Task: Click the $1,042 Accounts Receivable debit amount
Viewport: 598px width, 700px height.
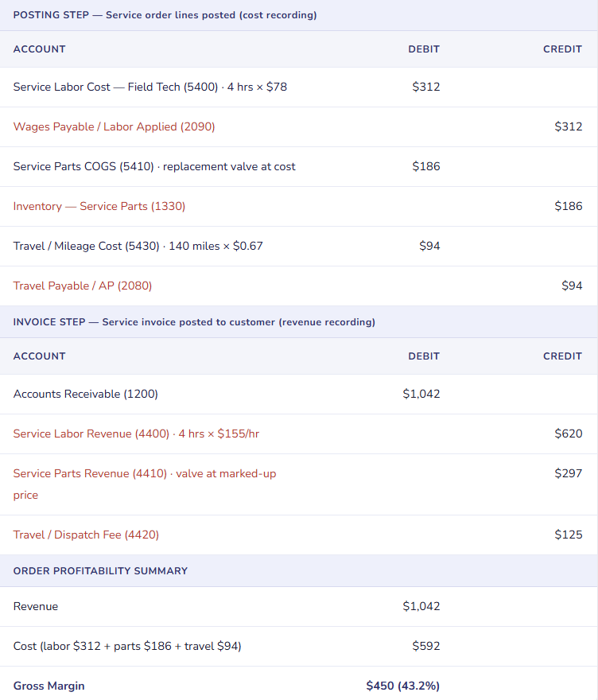Action: (421, 394)
